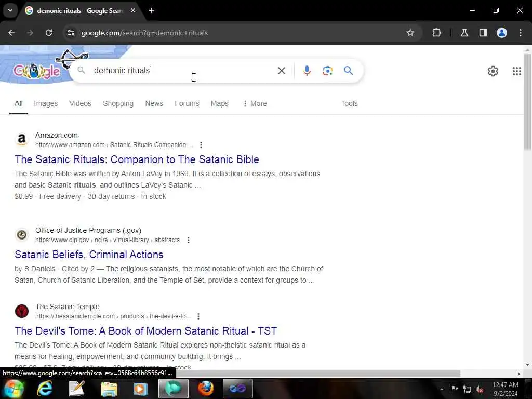The height and width of the screenshot is (399, 532).
Task: Click the horizontal scrollbar thumb
Action: coord(318,374)
